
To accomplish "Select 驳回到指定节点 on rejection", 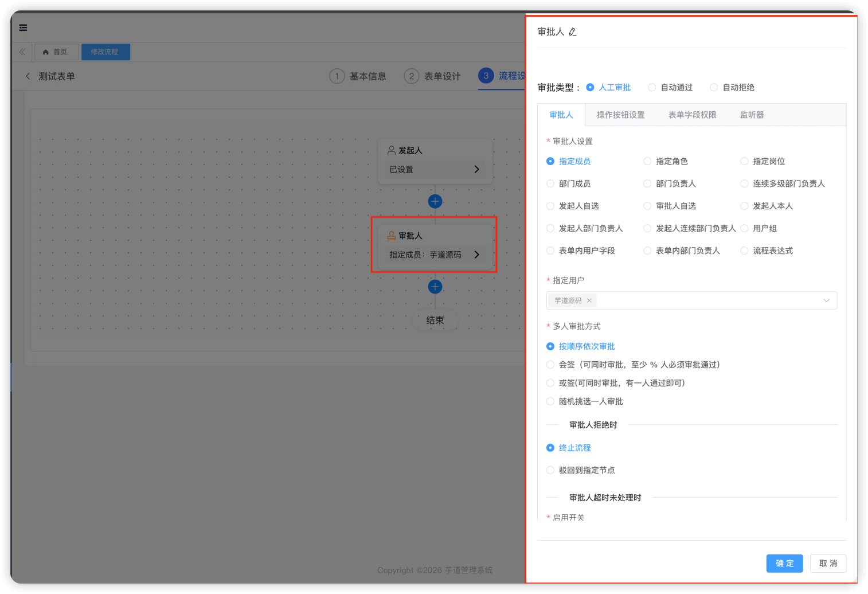I will pyautogui.click(x=550, y=470).
